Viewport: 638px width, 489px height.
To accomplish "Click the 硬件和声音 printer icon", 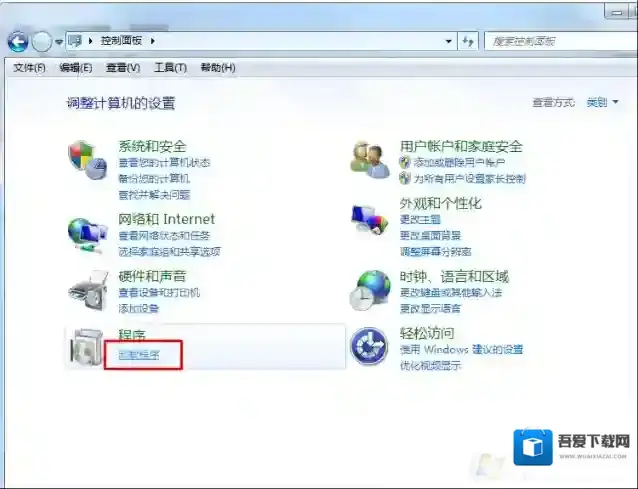I will pos(88,290).
